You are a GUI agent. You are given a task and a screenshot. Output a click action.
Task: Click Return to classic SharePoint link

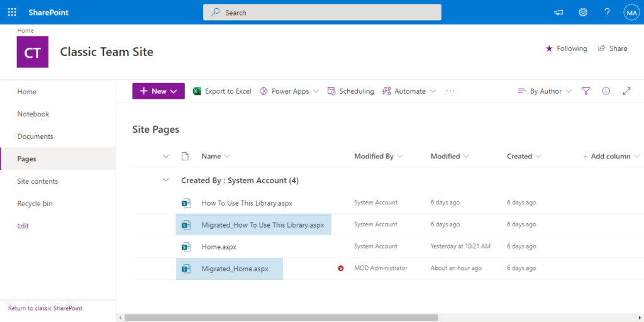pyautogui.click(x=45, y=308)
